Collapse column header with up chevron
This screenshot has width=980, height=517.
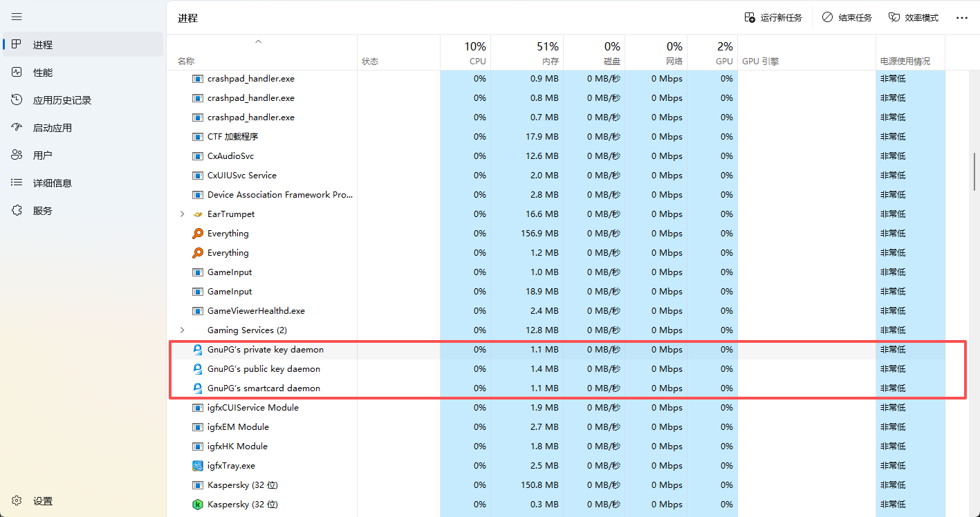click(258, 41)
